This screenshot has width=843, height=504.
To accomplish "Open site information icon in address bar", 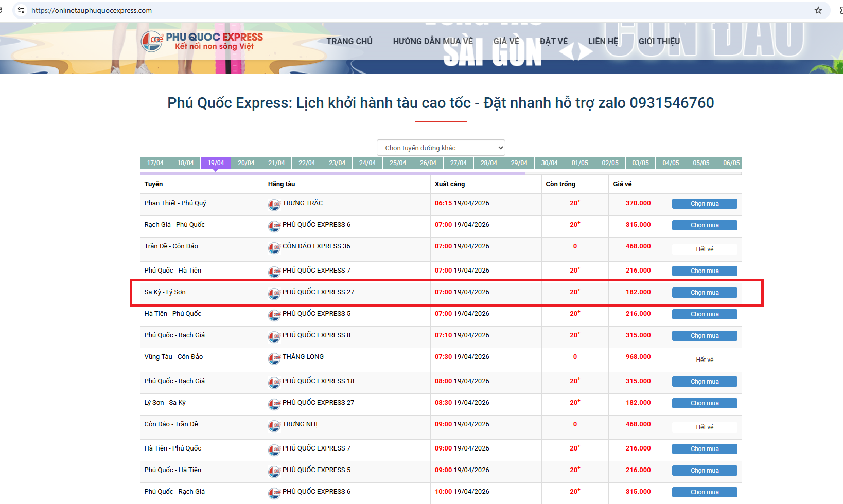I will [x=21, y=10].
